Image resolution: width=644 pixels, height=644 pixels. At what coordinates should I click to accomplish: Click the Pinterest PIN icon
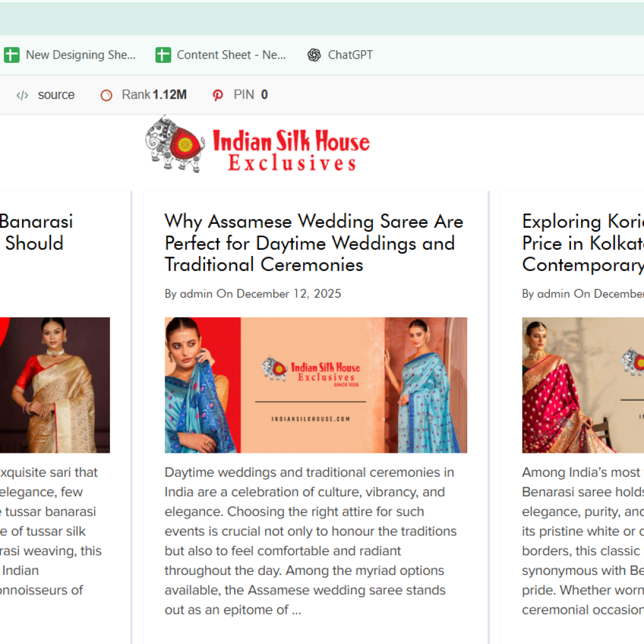point(218,95)
